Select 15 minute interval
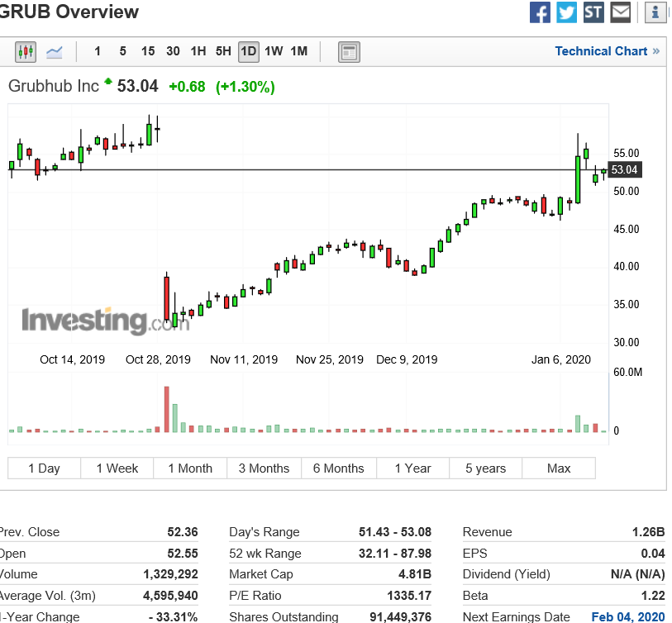672x623 pixels. point(148,51)
